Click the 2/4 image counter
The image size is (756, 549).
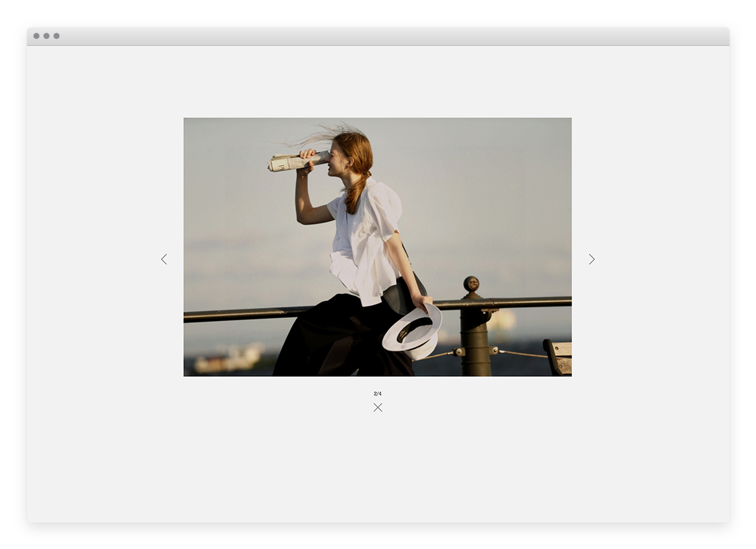(377, 394)
